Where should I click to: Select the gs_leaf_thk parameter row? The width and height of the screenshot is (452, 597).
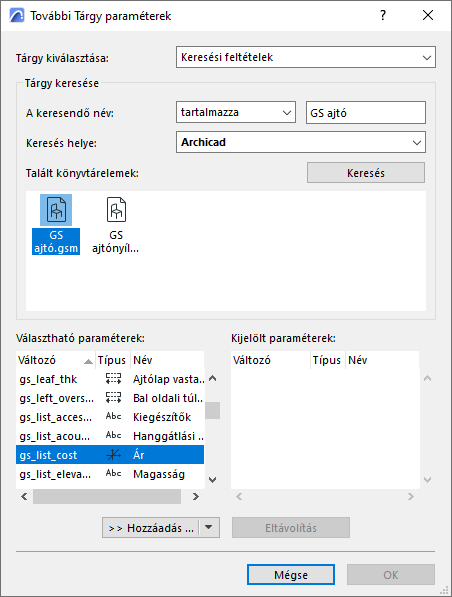pos(110,379)
